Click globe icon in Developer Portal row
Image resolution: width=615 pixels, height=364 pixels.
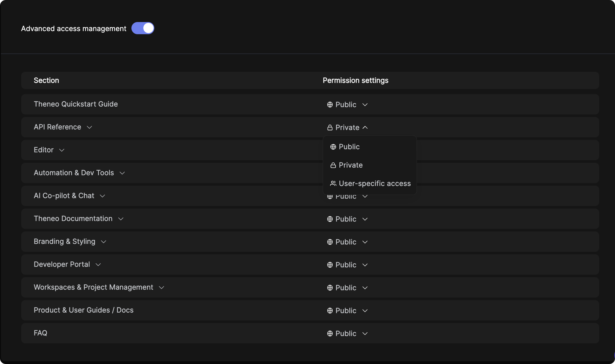point(330,265)
